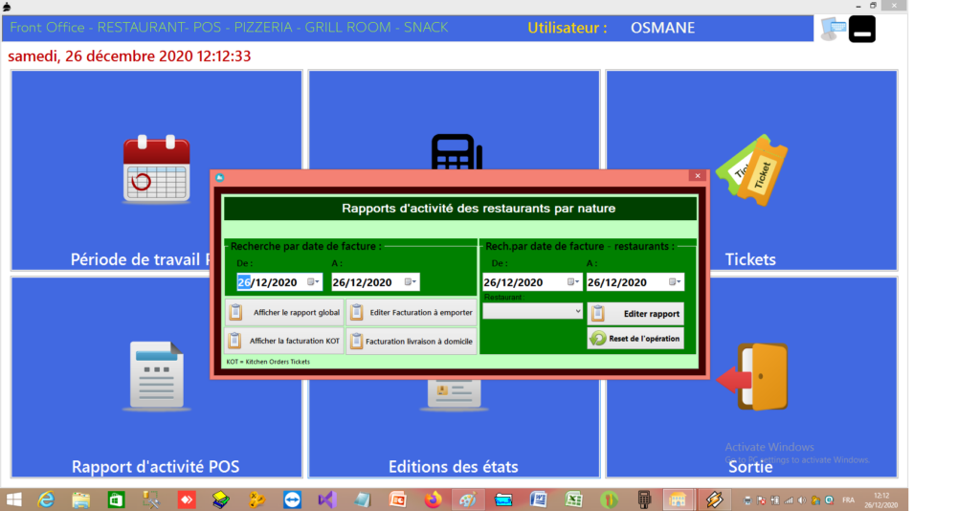Viewport: 980px width, 511px height.
Task: Click Afficher le rapport global
Action: pos(284,312)
